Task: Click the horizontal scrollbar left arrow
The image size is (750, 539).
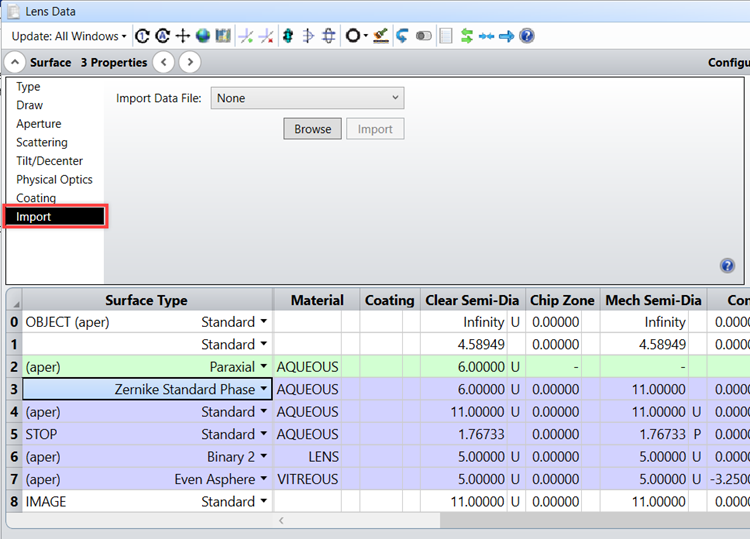Action: click(x=281, y=520)
